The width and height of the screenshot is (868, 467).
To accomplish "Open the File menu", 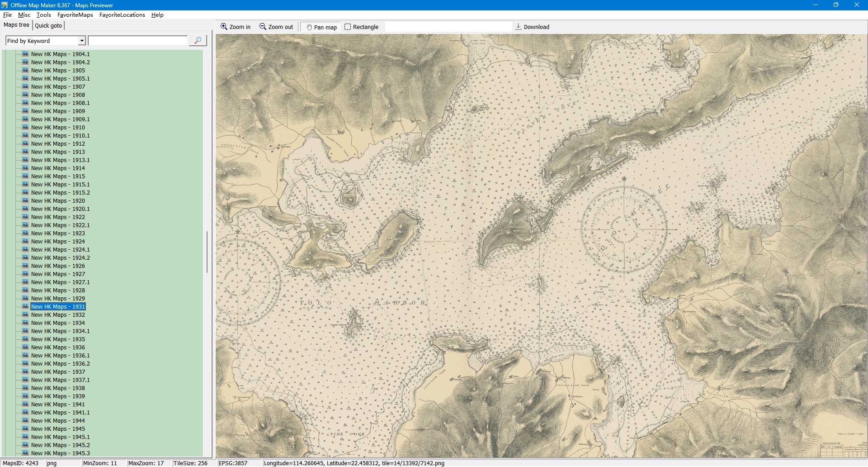I will 7,15.
